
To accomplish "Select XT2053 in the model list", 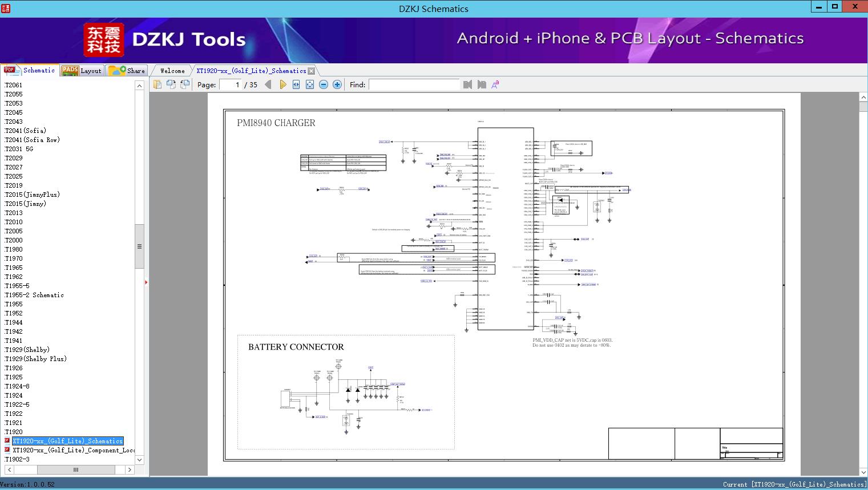I will pos(14,103).
